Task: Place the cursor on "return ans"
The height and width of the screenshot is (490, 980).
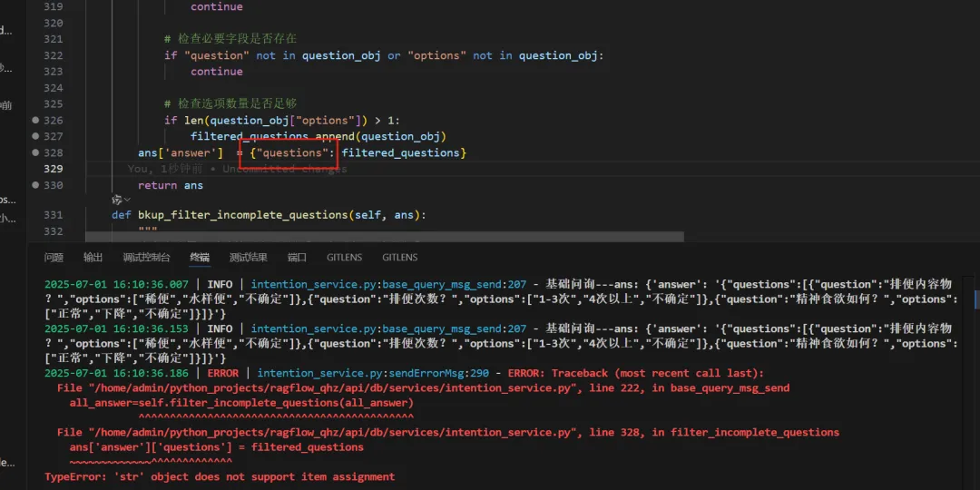Action: [170, 185]
